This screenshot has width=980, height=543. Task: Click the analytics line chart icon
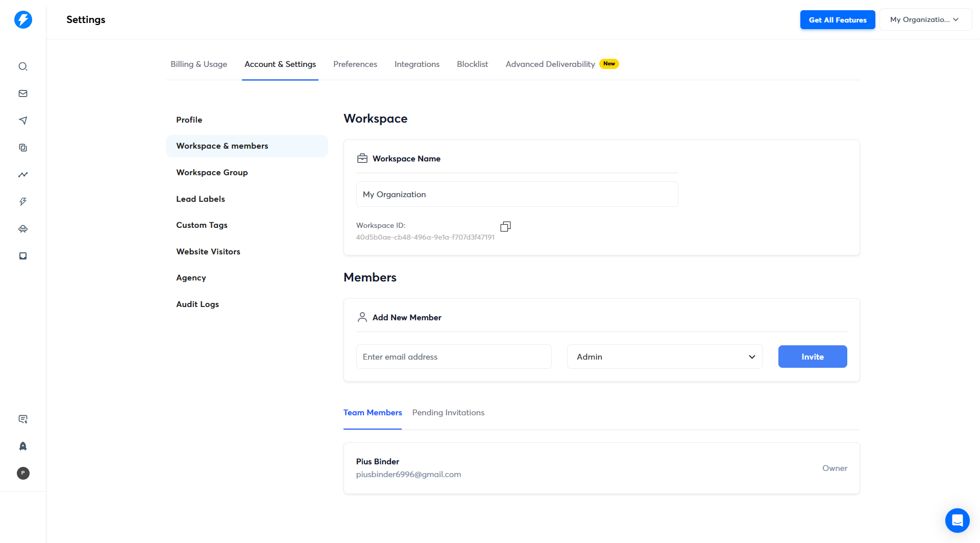point(23,175)
